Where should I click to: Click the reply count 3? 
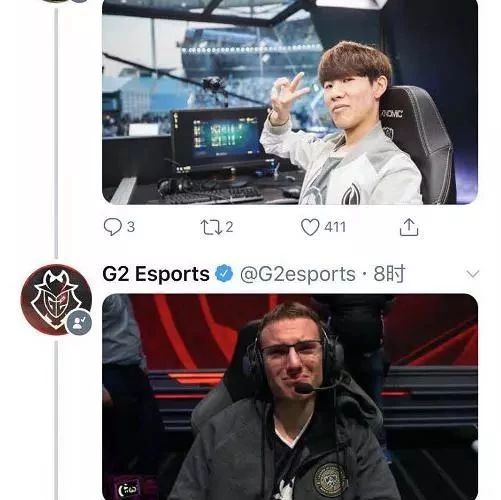pyautogui.click(x=131, y=227)
